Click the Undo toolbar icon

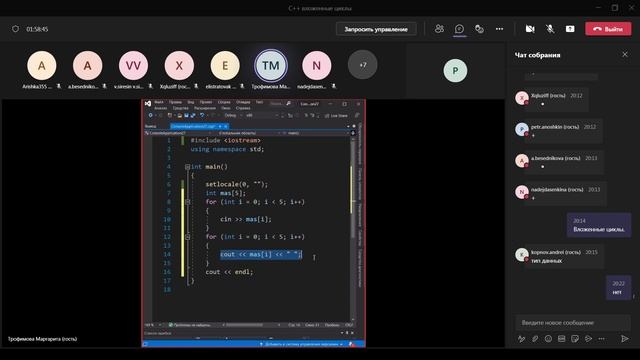(x=202, y=116)
